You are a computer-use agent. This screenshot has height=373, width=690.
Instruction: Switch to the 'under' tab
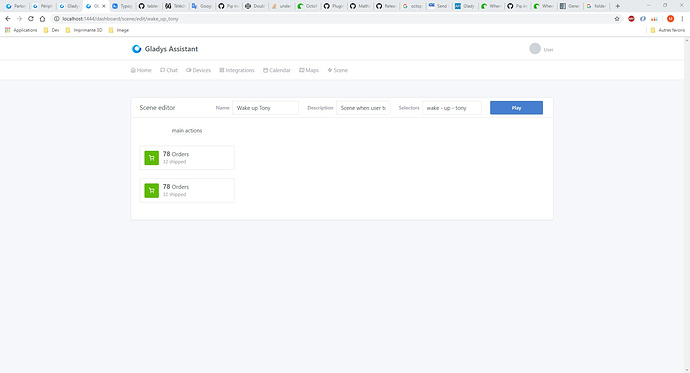coord(281,6)
